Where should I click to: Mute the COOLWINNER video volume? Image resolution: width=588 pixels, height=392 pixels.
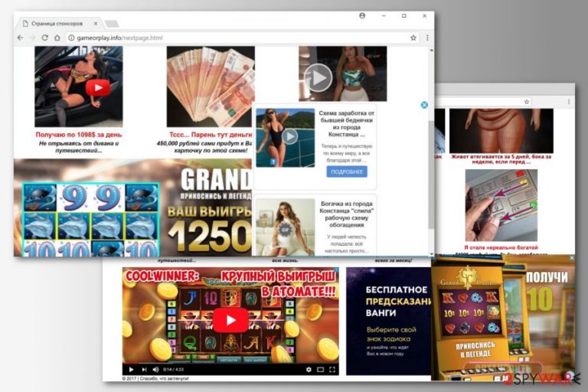[155, 370]
